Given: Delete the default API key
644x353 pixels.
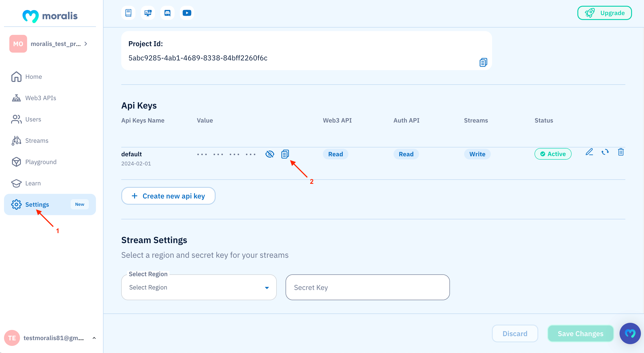Looking at the screenshot, I should click(x=621, y=152).
